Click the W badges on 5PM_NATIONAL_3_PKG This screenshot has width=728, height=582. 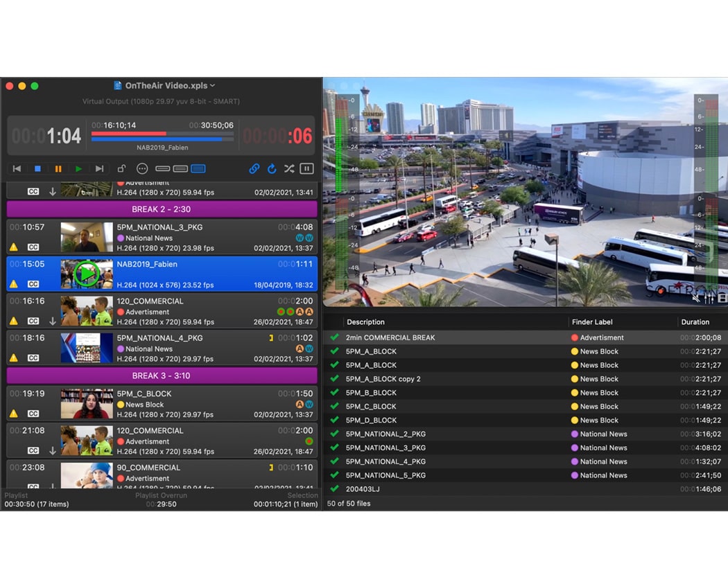click(x=304, y=238)
